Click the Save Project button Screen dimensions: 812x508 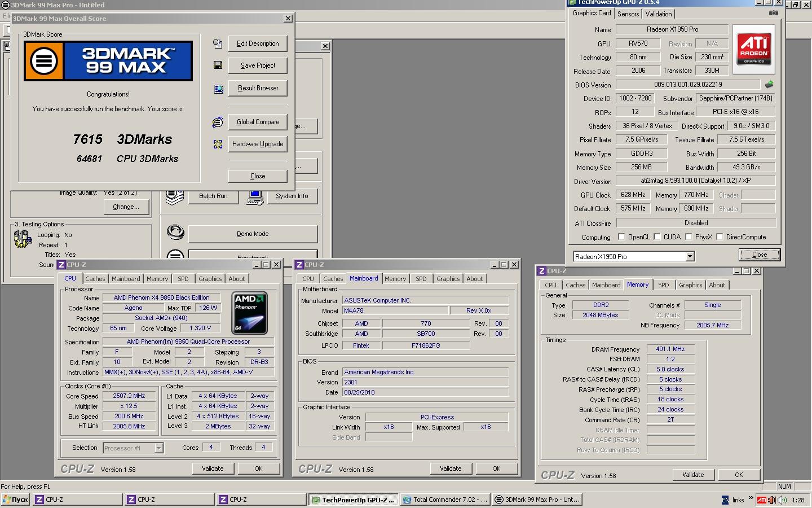point(258,65)
